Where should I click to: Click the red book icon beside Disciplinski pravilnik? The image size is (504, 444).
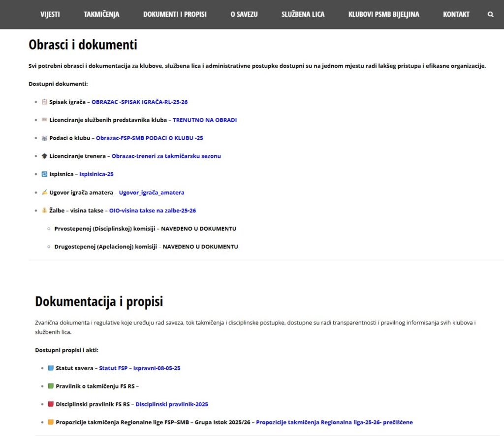(x=51, y=404)
